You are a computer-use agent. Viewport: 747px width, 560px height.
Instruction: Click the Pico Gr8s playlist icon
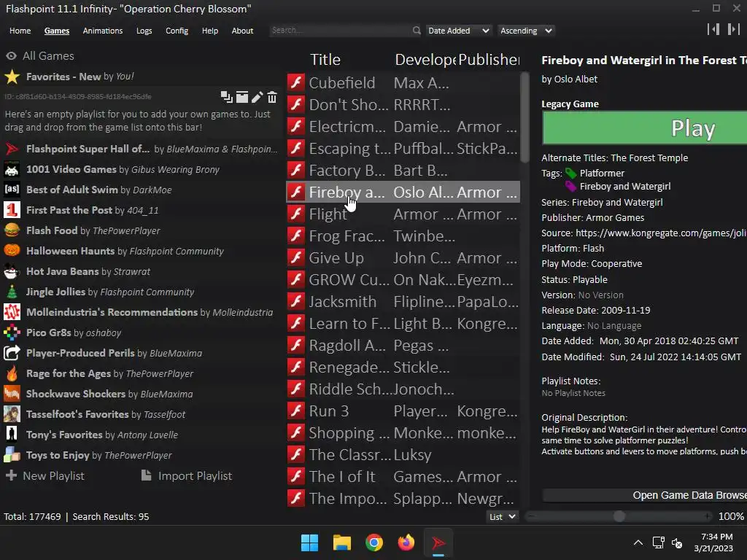pos(12,332)
